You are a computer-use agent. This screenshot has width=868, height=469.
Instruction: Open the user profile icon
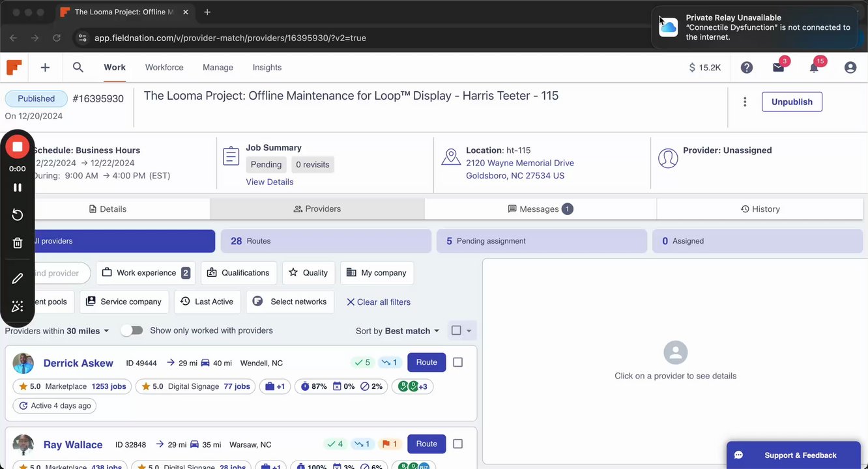850,67
